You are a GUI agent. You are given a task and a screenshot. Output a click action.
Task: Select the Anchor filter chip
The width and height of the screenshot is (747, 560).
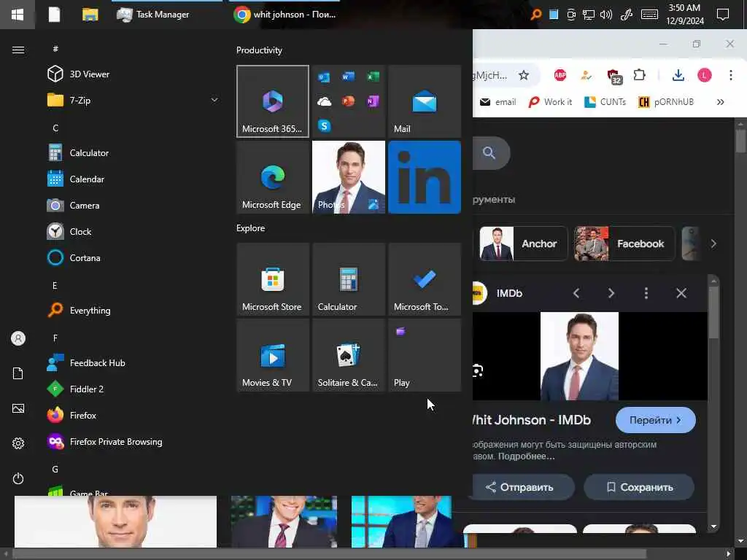coord(524,244)
